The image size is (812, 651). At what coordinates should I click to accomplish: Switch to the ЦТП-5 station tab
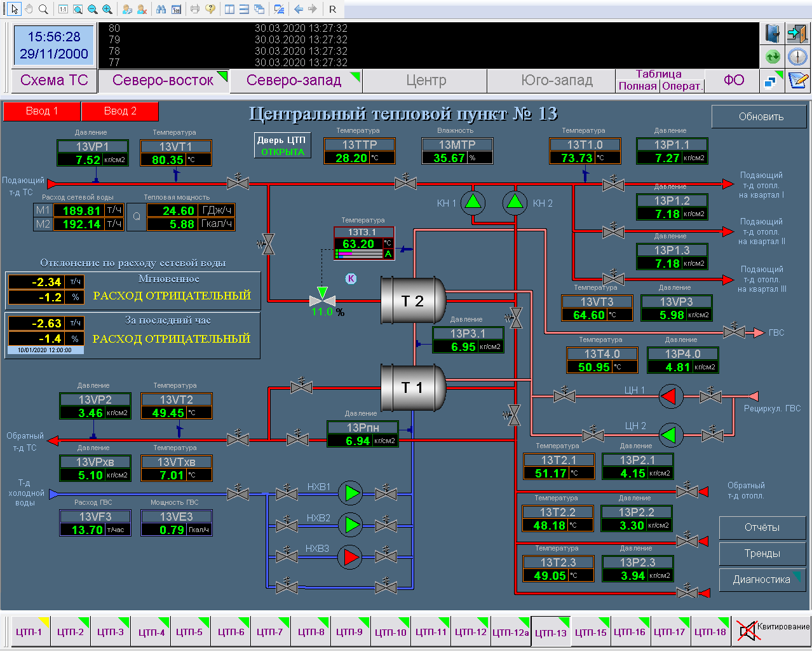click(x=189, y=632)
